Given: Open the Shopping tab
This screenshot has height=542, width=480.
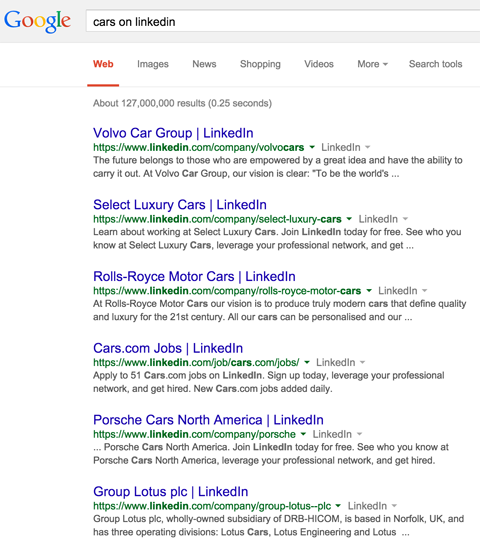Looking at the screenshot, I should [x=260, y=64].
